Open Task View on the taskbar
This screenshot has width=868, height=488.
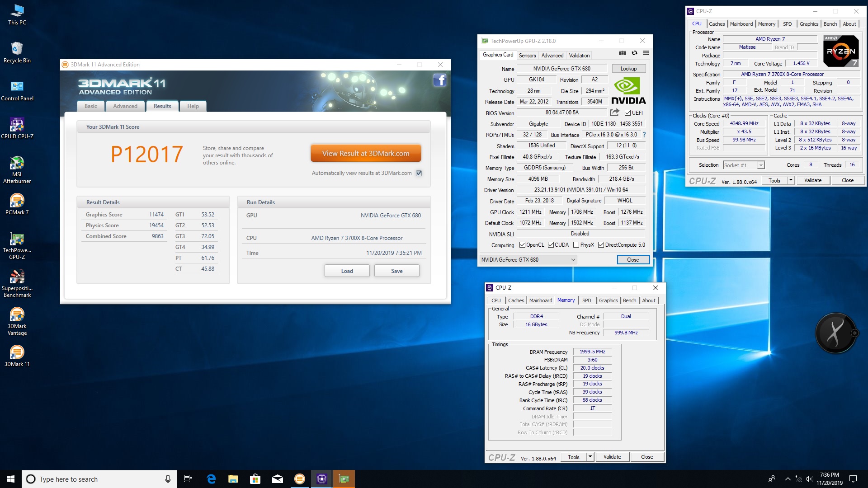(188, 479)
